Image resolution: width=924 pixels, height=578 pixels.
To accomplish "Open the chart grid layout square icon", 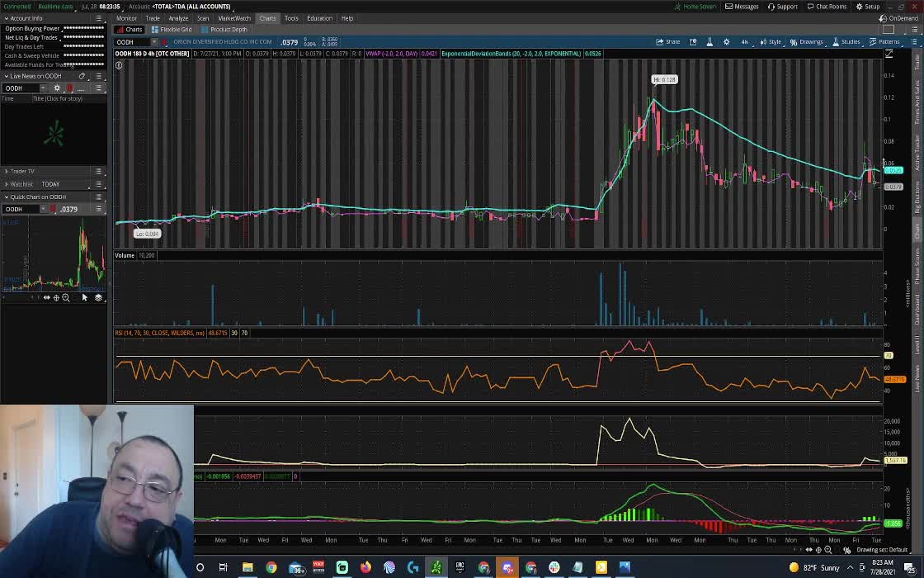I will (x=889, y=30).
